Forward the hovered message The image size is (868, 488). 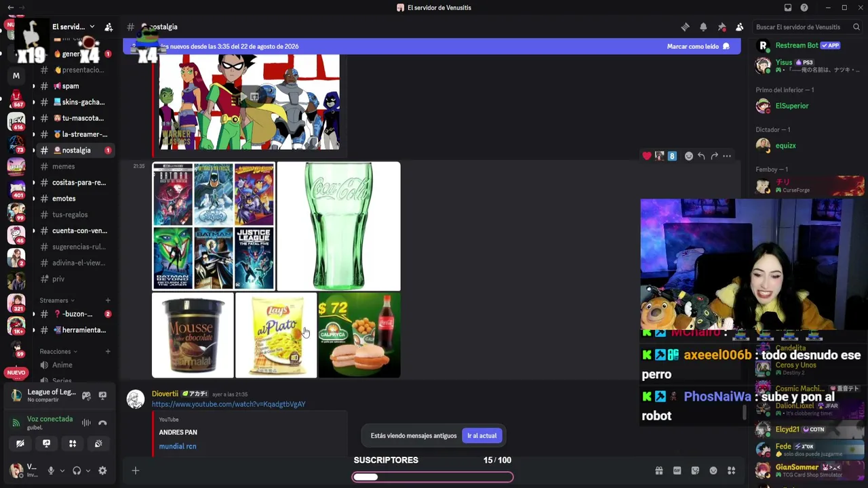coord(714,156)
